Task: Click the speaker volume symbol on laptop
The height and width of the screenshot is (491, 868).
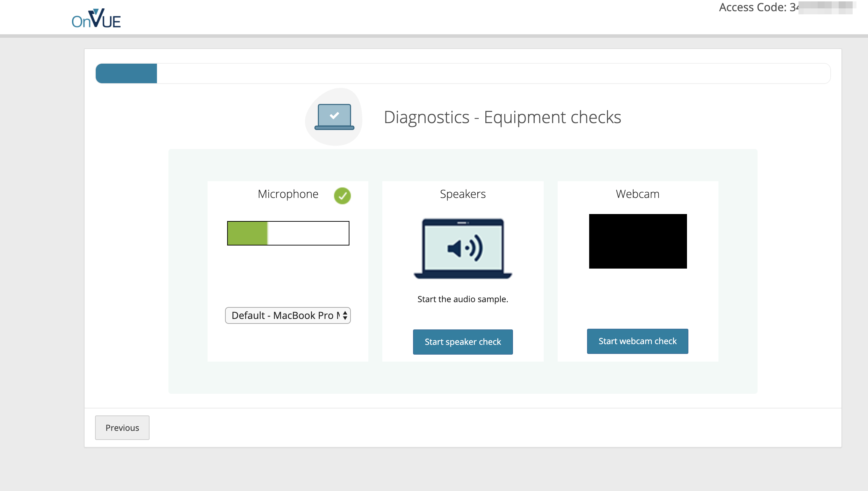Action: 465,248
